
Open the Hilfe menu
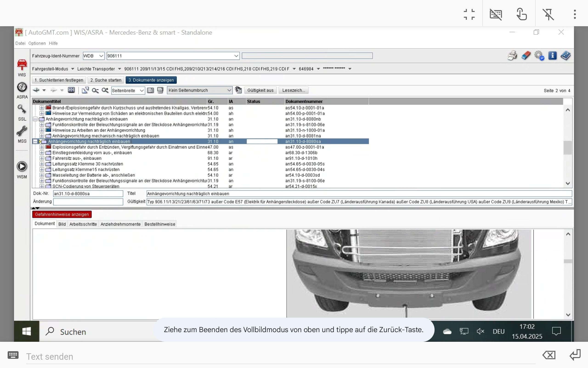(53, 43)
